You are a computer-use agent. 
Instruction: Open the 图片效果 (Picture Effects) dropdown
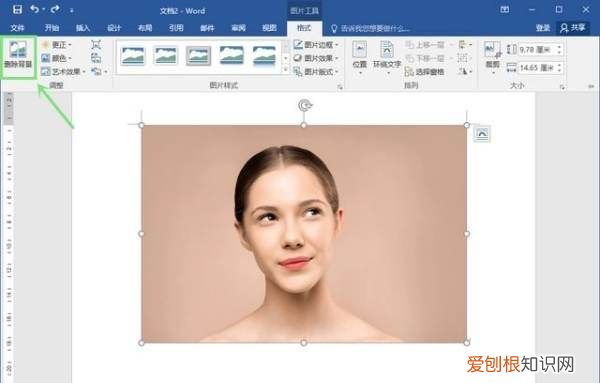click(x=316, y=58)
